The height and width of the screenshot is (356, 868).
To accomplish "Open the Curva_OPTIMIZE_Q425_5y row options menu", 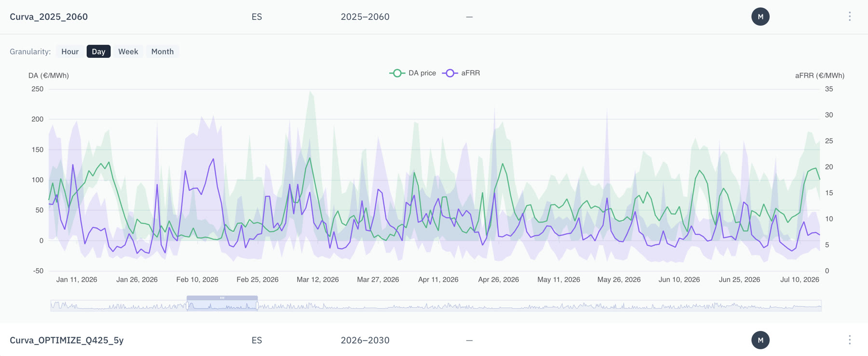I will 850,340.
